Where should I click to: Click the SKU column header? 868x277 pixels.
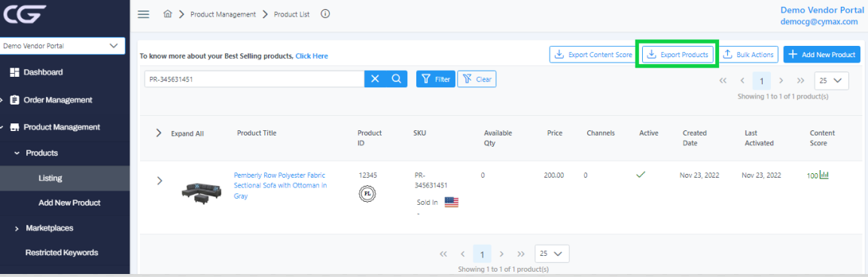pyautogui.click(x=419, y=133)
